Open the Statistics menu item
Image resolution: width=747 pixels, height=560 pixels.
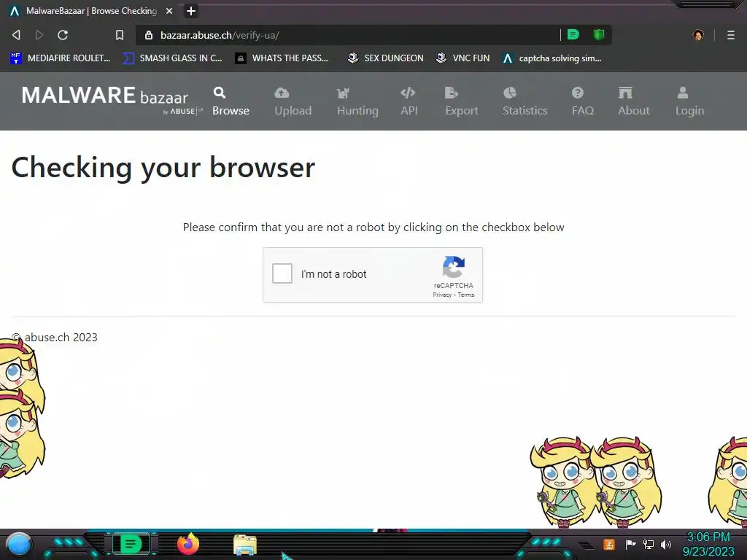[x=525, y=101]
